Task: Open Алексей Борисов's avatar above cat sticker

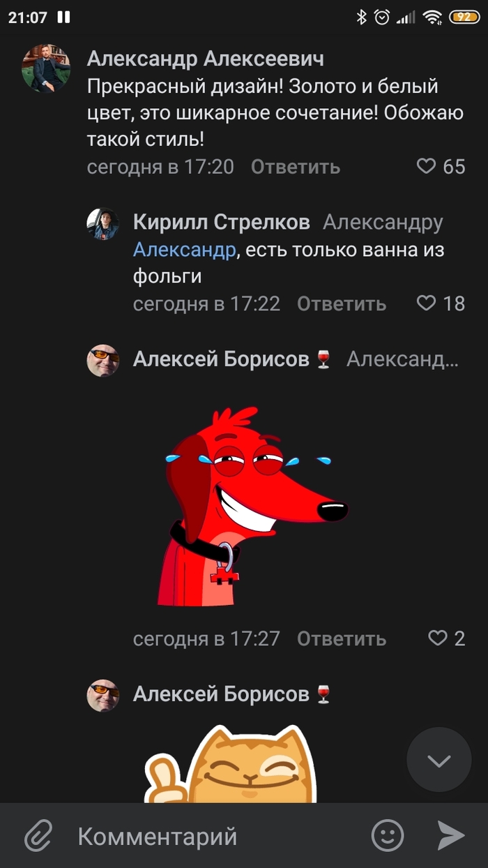Action: 103,695
